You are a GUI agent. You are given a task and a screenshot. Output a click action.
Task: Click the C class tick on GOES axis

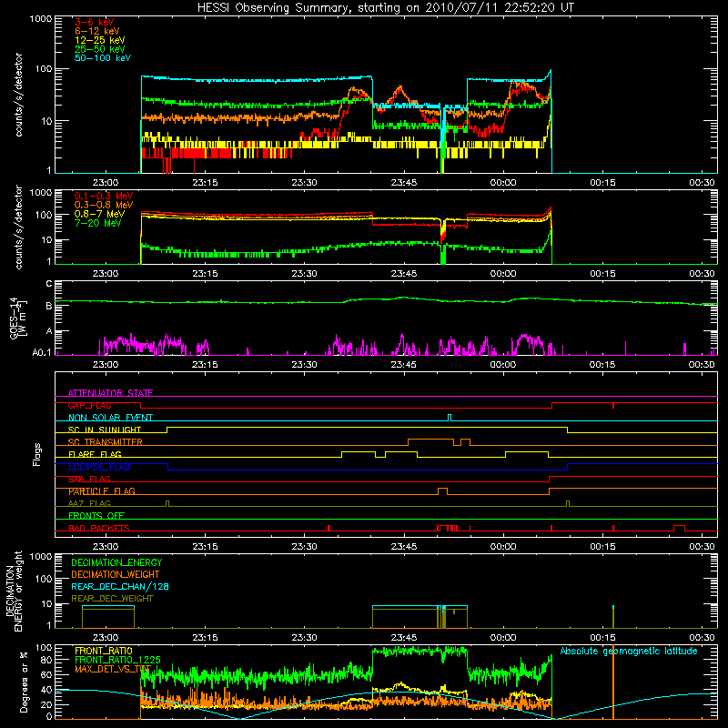point(49,284)
